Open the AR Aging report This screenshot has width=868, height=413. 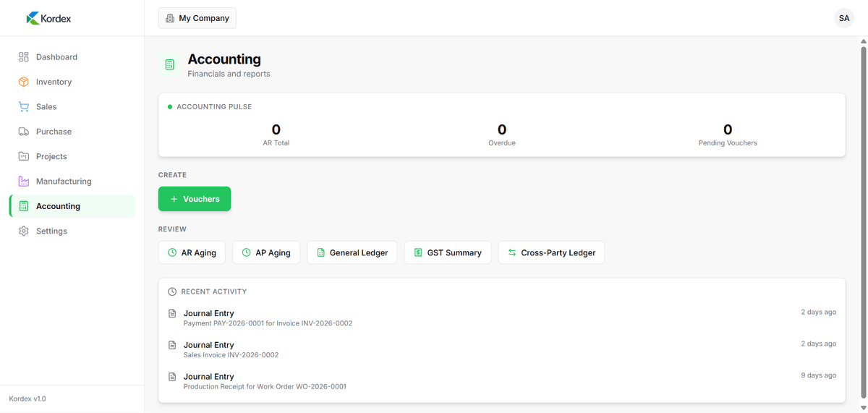[192, 252]
